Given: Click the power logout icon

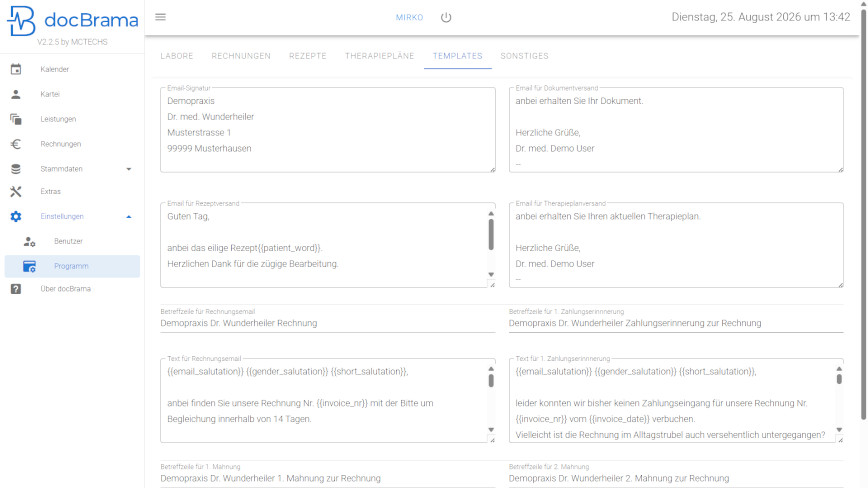Looking at the screenshot, I should 446,18.
